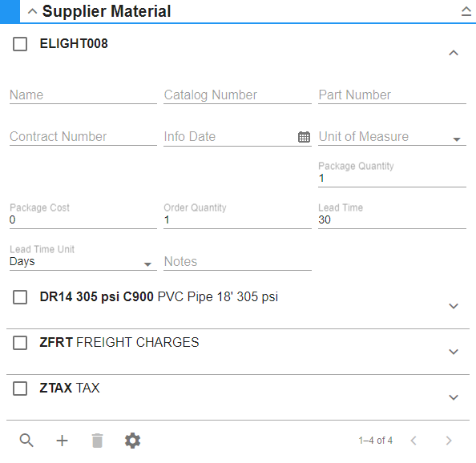Click the Catalog Number input field

[x=237, y=95]
